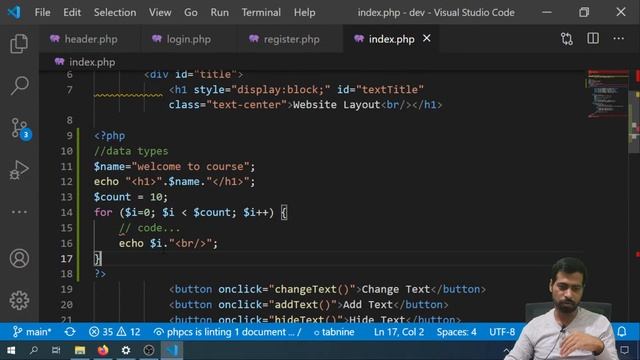Show additional views ellipsis in activity bar
640x360 pixels.
(x=19, y=212)
